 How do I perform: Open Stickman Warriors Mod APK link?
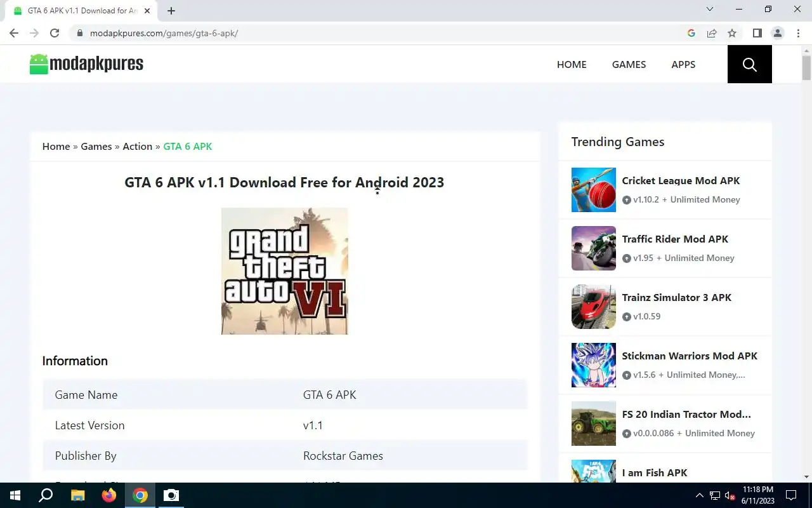(690, 356)
